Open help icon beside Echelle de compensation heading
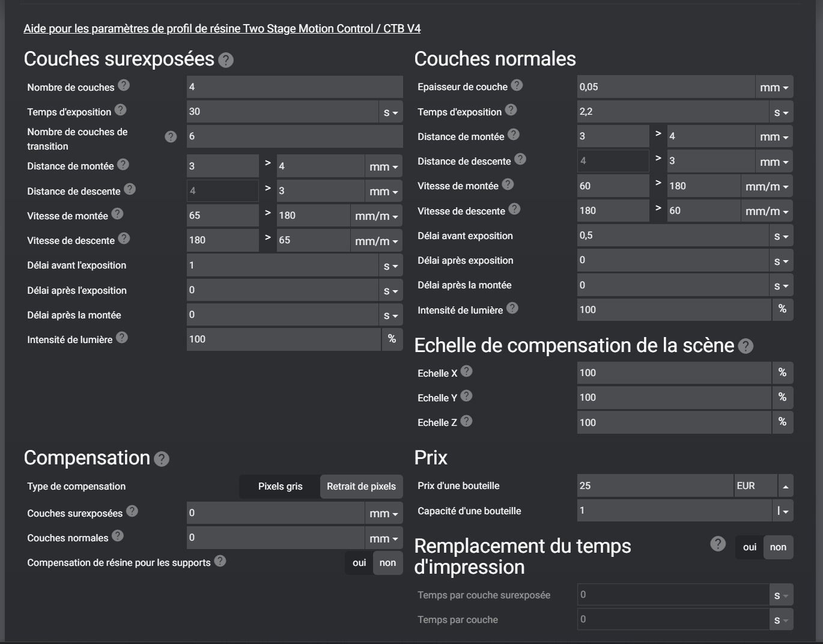Screen dimensions: 823x644 tap(746, 347)
